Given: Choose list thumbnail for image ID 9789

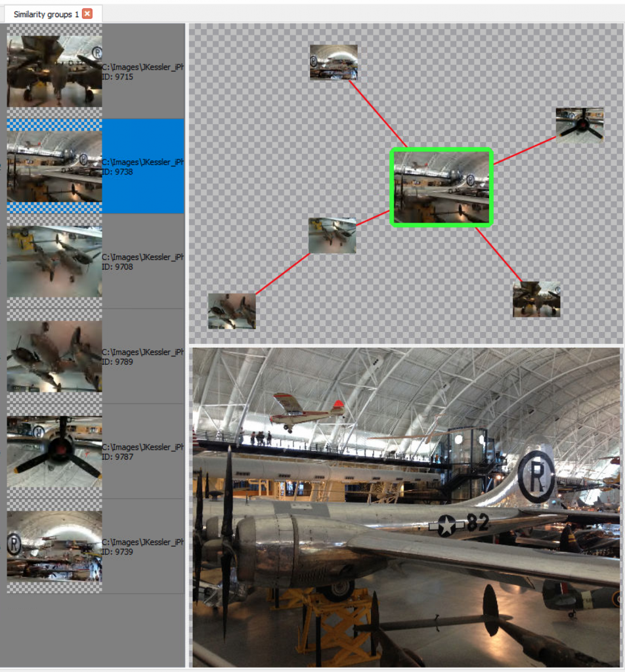Looking at the screenshot, I should pos(54,356).
